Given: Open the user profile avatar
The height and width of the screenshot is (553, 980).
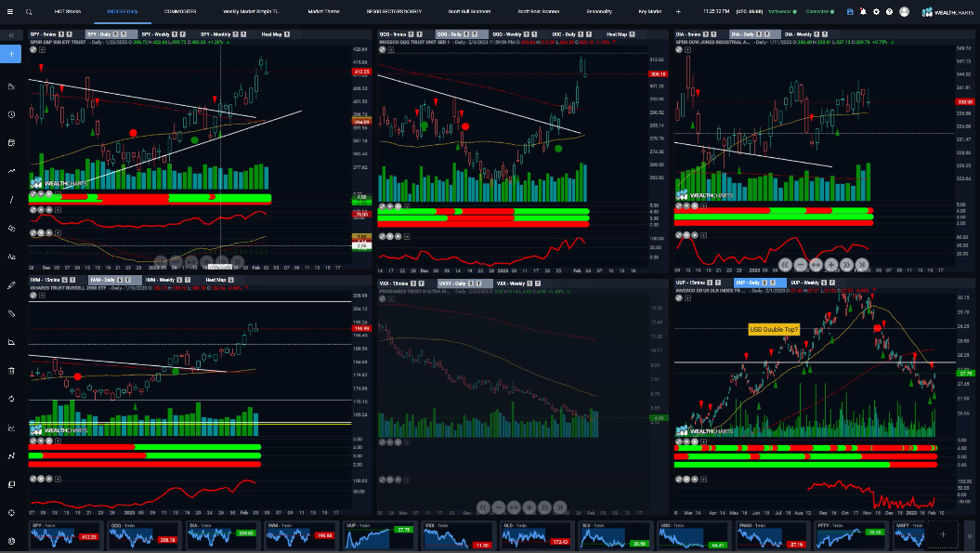Looking at the screenshot, I should (x=904, y=11).
